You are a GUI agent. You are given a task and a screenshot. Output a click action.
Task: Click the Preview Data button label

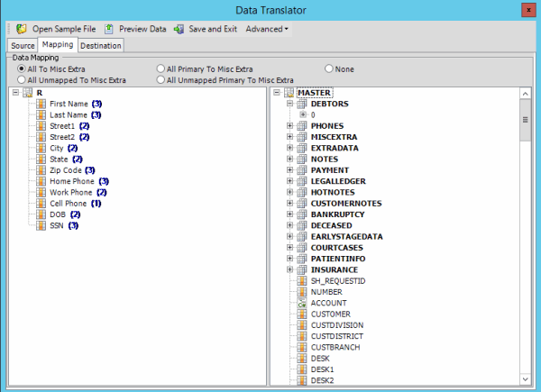click(x=142, y=29)
